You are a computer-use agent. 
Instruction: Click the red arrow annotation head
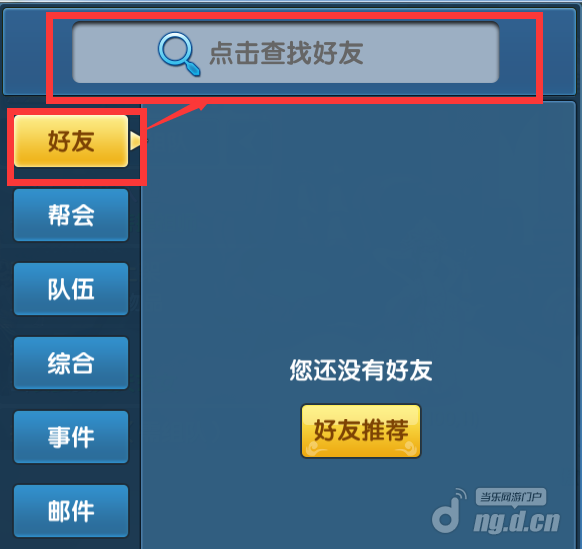(201, 106)
